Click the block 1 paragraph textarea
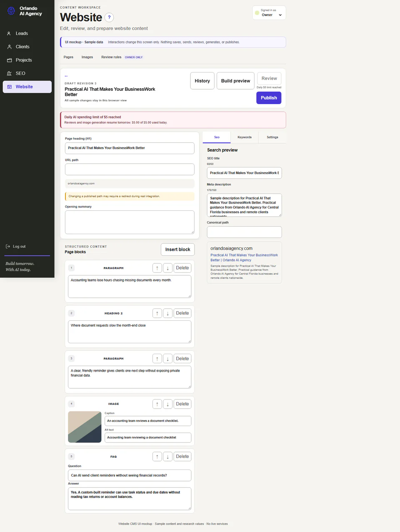 point(130,287)
